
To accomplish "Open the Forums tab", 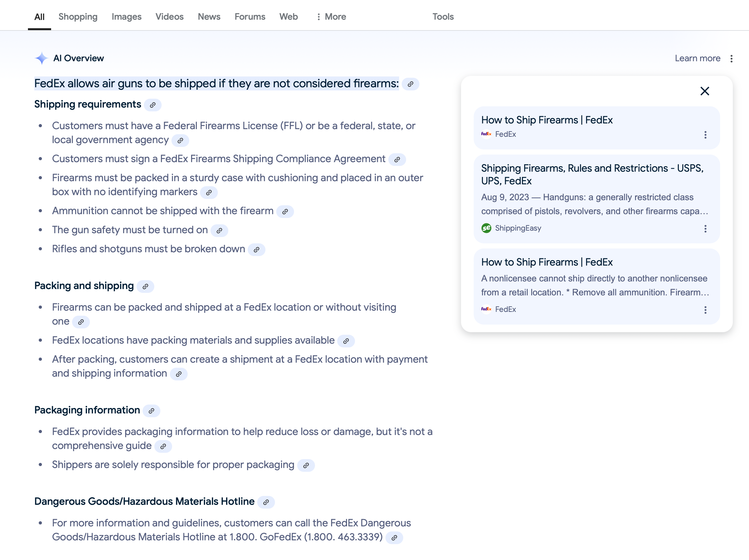I will tap(250, 16).
